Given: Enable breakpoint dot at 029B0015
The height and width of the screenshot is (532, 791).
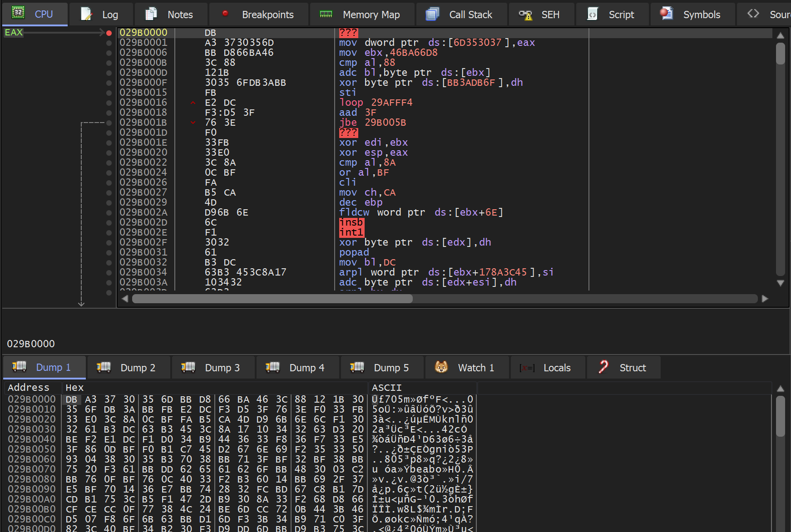Looking at the screenshot, I should 109,93.
